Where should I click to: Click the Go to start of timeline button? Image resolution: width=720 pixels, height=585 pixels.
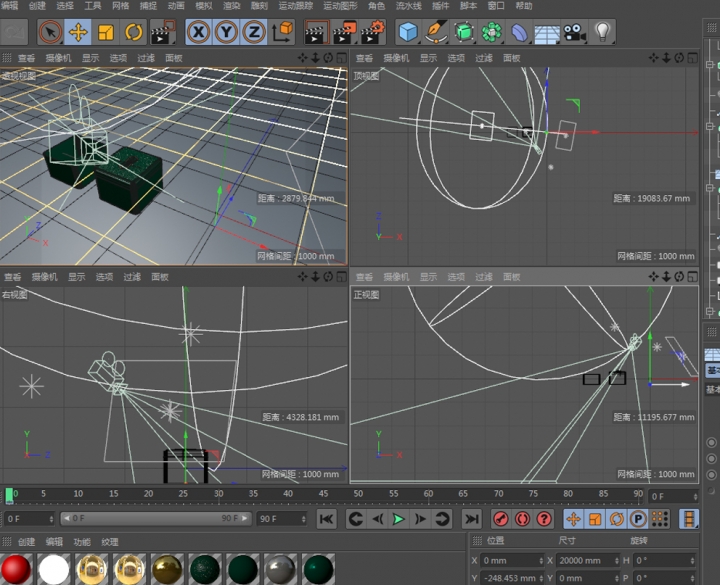tap(326, 519)
